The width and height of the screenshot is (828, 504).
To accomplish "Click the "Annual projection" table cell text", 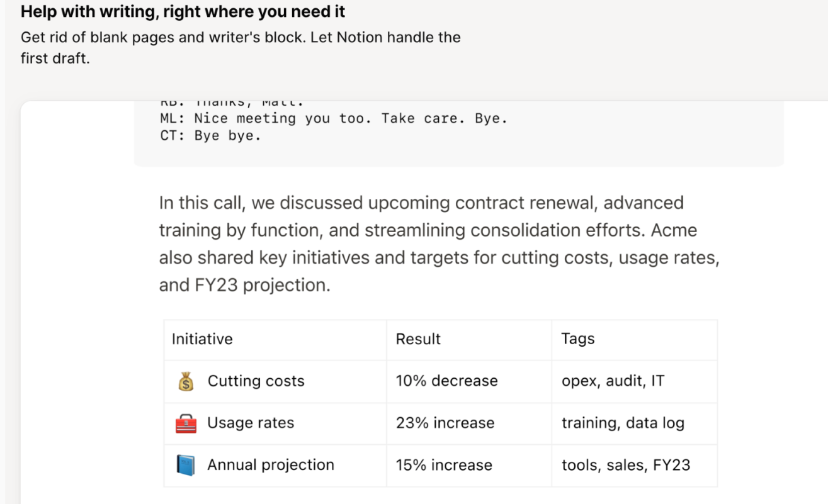I will coord(271,466).
